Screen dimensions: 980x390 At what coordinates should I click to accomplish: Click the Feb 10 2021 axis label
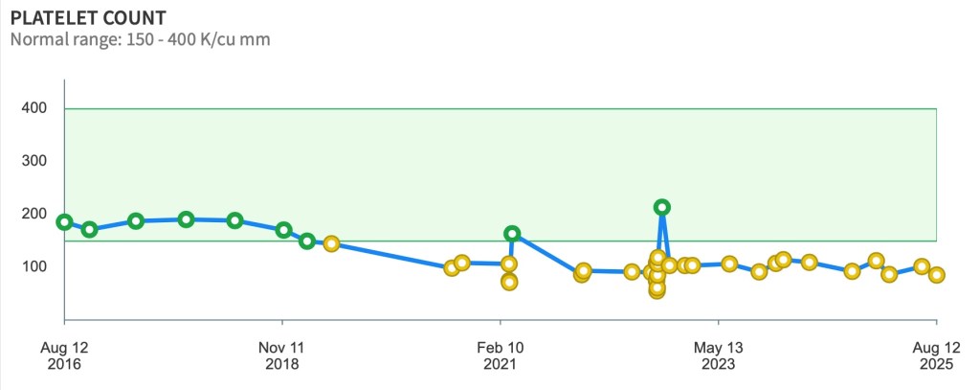(500, 355)
